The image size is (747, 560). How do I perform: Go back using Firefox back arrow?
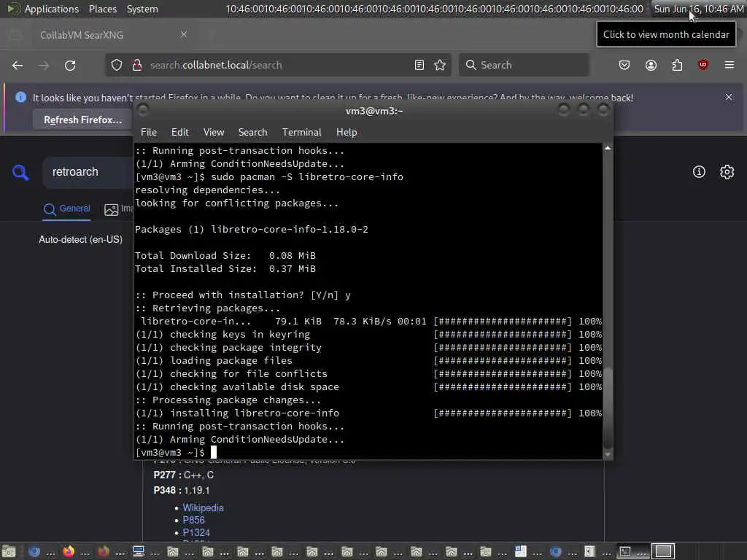tap(18, 65)
